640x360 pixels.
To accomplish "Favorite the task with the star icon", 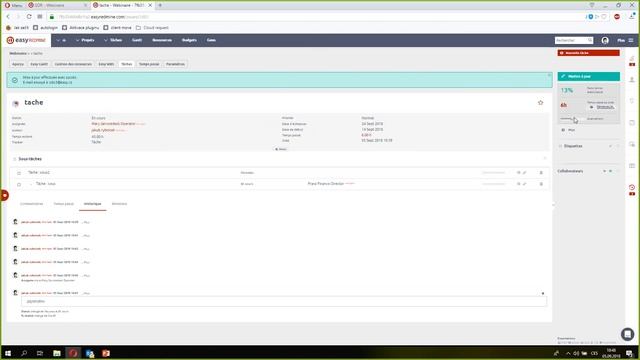I will coord(540,102).
